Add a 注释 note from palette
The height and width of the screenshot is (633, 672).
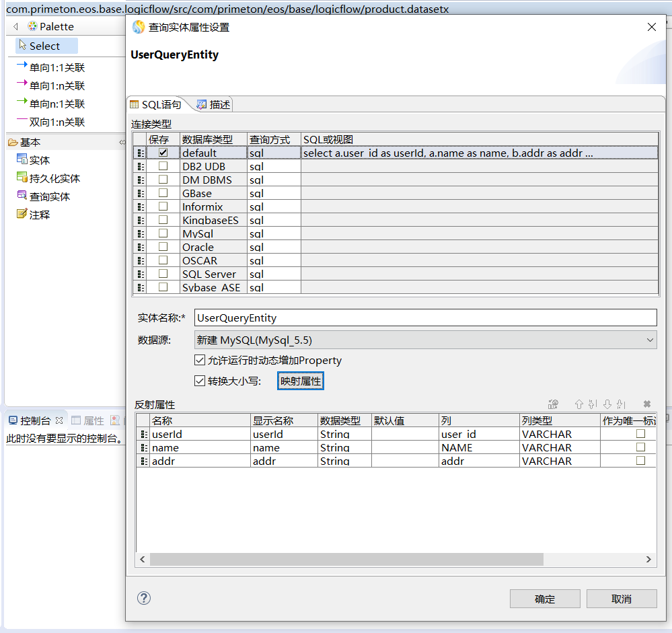point(39,215)
